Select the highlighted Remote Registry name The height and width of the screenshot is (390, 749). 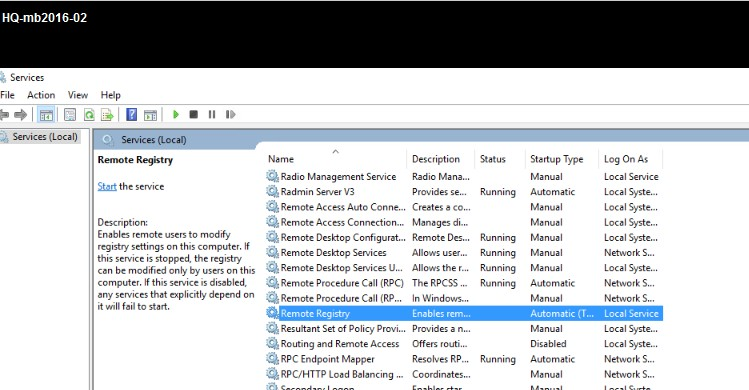click(315, 314)
